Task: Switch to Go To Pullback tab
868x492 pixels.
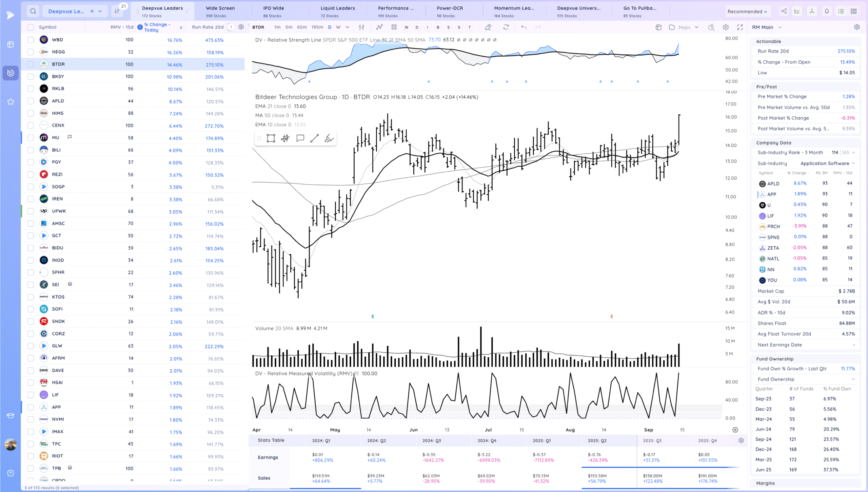Action: click(640, 11)
